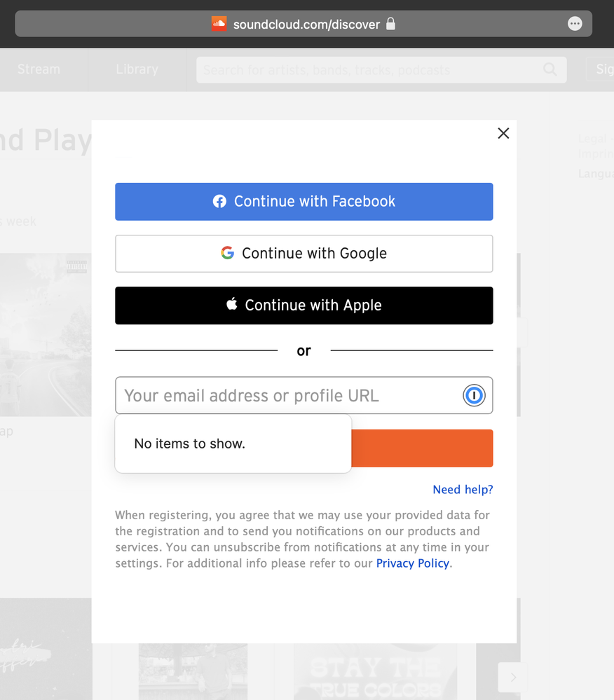Viewport: 614px width, 700px height.
Task: Choose Continue with Google
Action: pyautogui.click(x=303, y=254)
